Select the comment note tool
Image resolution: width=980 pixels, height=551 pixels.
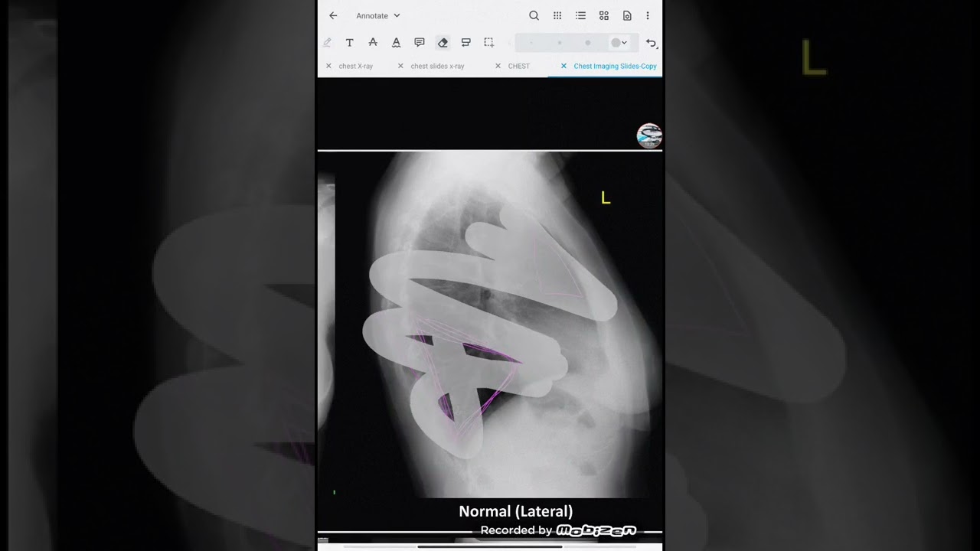pyautogui.click(x=420, y=43)
